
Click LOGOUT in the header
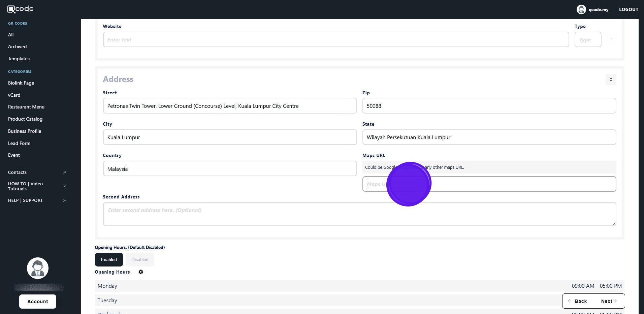(629, 9)
